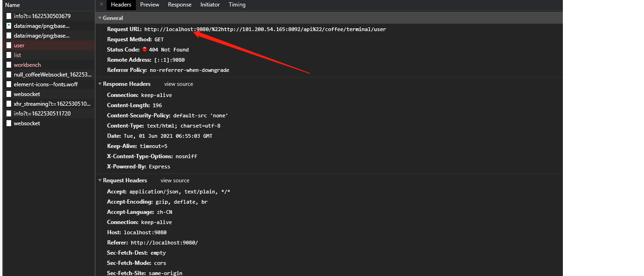Click the icon beside element-icons--fonts.woff

8,84
